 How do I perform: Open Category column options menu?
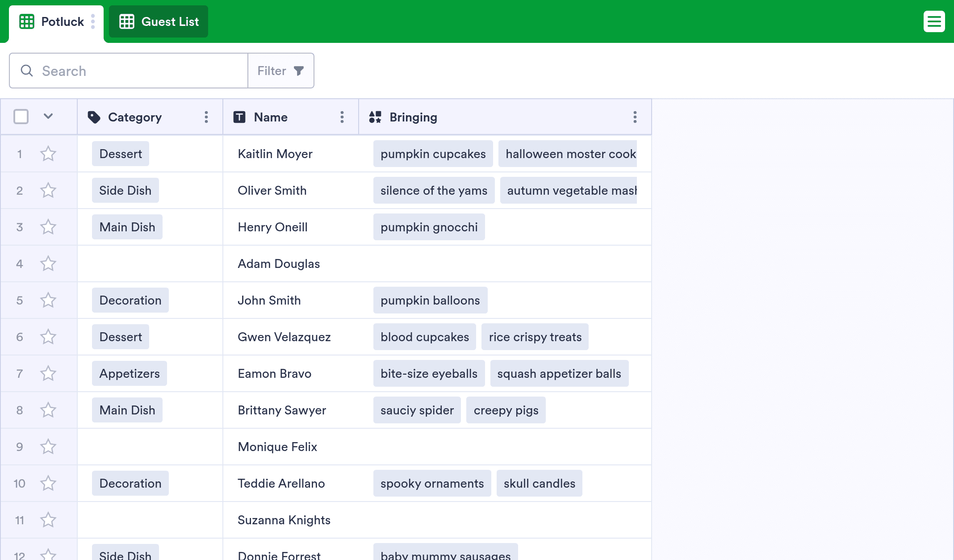206,117
